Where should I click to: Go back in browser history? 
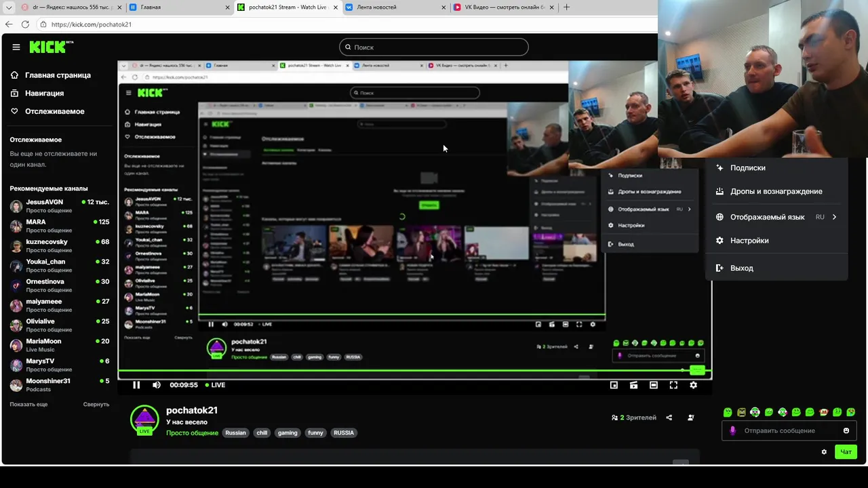pos(9,24)
